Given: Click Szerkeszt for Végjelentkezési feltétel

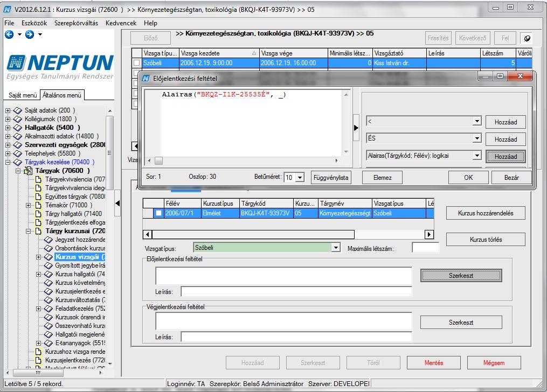Looking at the screenshot, I should [461, 323].
